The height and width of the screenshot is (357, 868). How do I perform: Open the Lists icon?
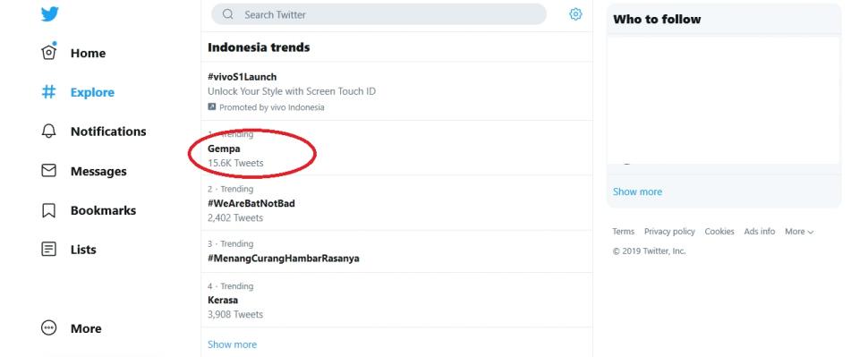[x=48, y=250]
